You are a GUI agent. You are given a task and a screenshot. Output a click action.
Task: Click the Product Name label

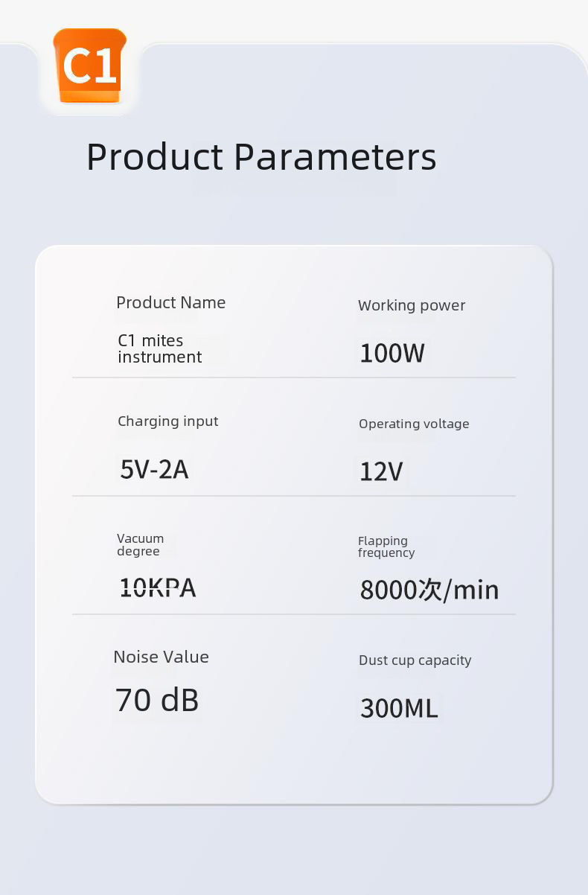[170, 302]
